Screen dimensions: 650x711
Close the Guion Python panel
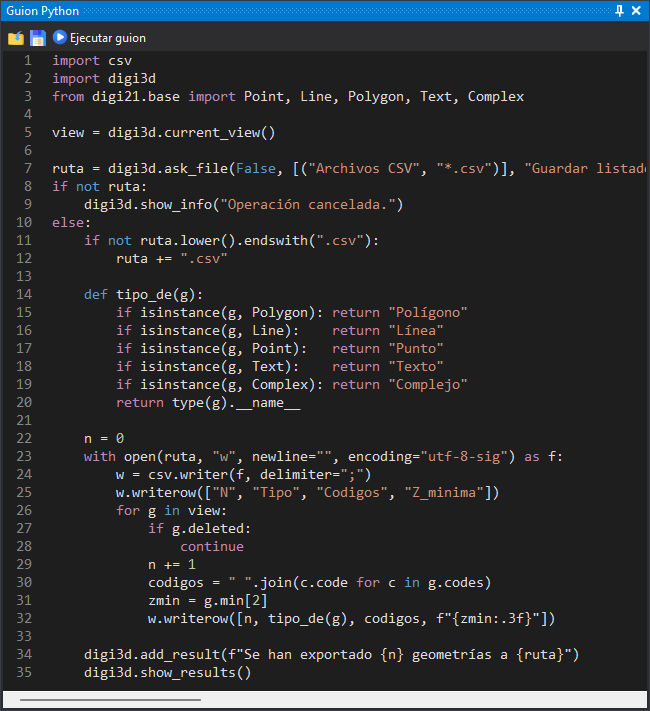click(636, 10)
